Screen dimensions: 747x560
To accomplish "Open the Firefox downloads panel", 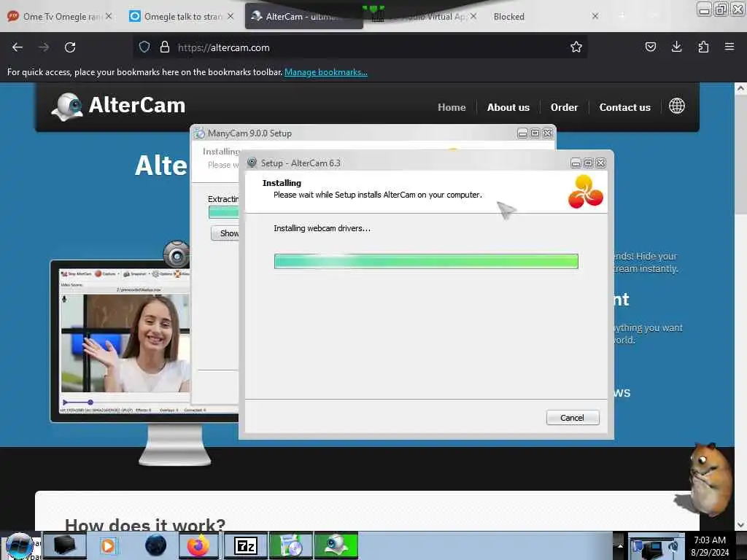I will coord(676,47).
